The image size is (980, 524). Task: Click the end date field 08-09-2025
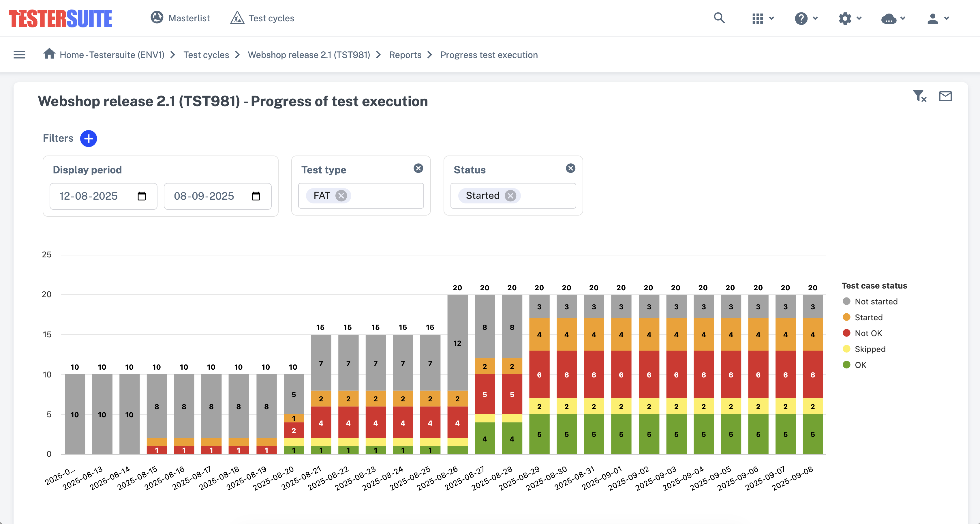coord(218,197)
